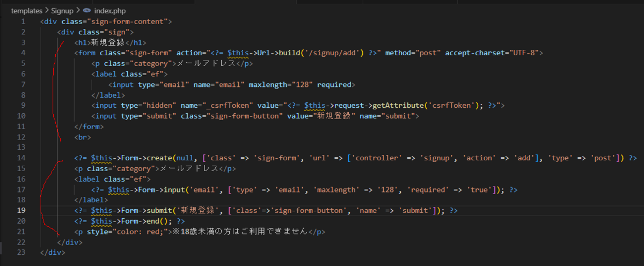Click maxlength="128" attribute on line 7
The width and height of the screenshot is (644, 266).
281,85
